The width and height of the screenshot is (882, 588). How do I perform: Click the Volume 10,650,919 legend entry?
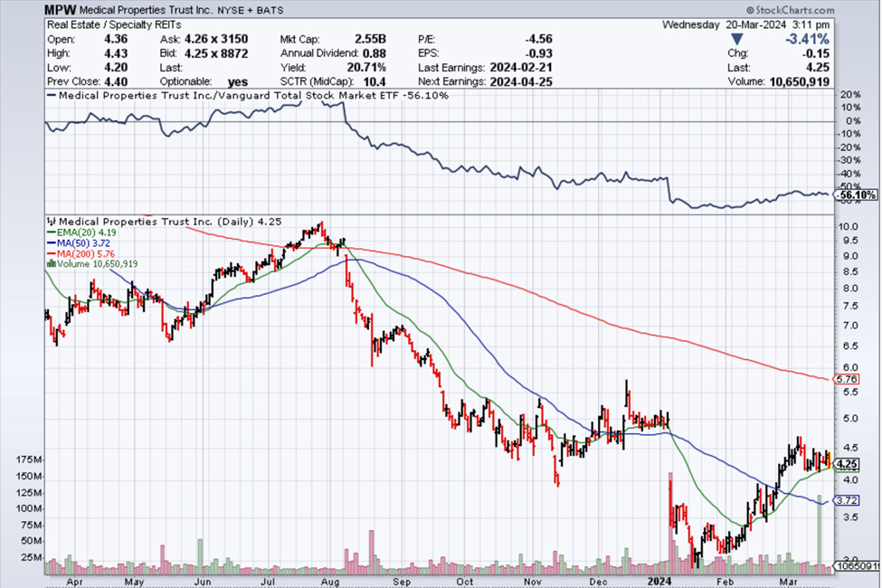[92, 264]
